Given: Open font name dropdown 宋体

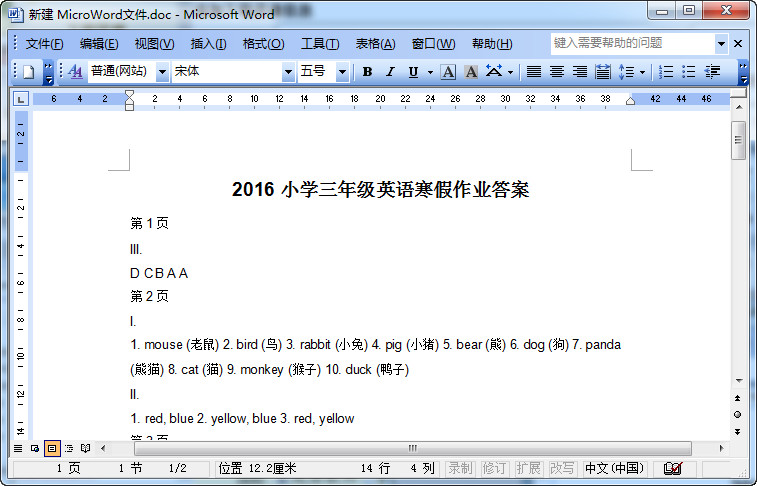Looking at the screenshot, I should click(289, 72).
